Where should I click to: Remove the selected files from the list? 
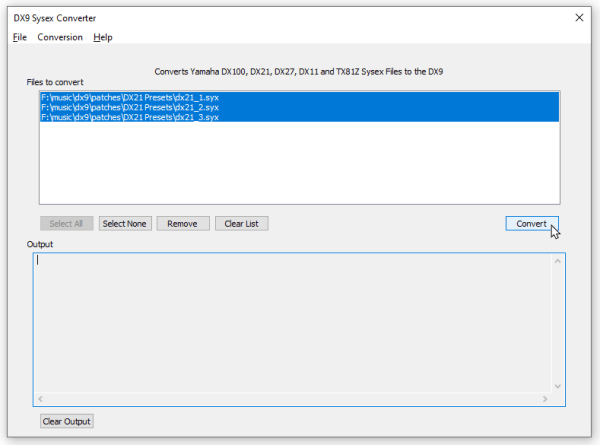point(182,223)
